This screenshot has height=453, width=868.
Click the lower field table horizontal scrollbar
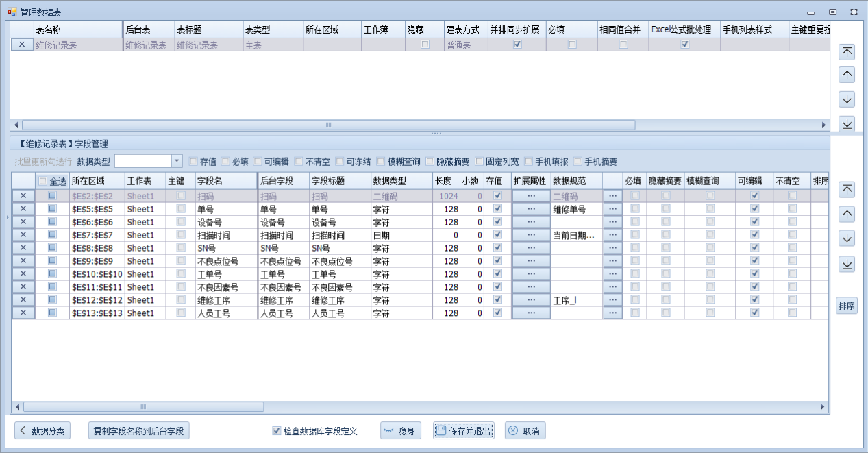click(x=144, y=407)
